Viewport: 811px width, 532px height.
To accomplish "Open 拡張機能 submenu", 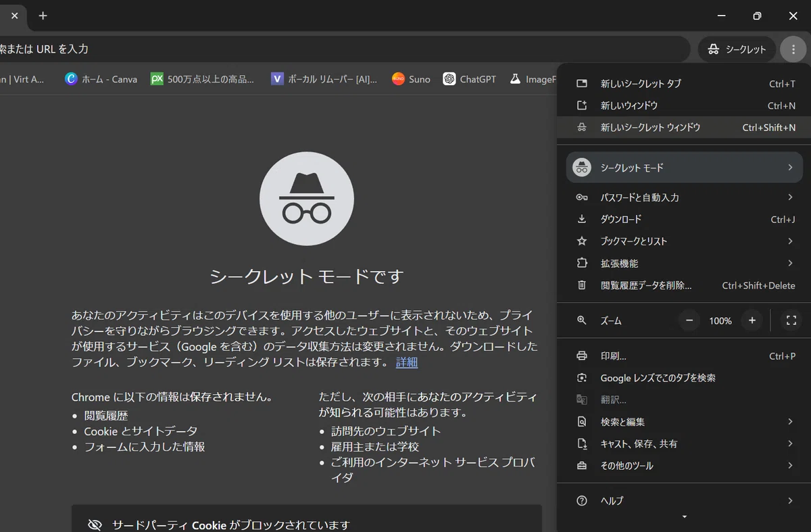I will [x=684, y=263].
